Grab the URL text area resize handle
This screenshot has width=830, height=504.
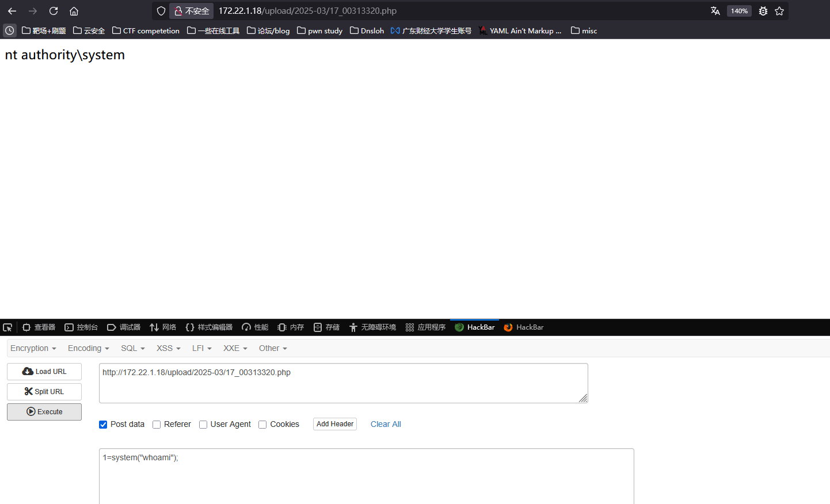point(583,398)
